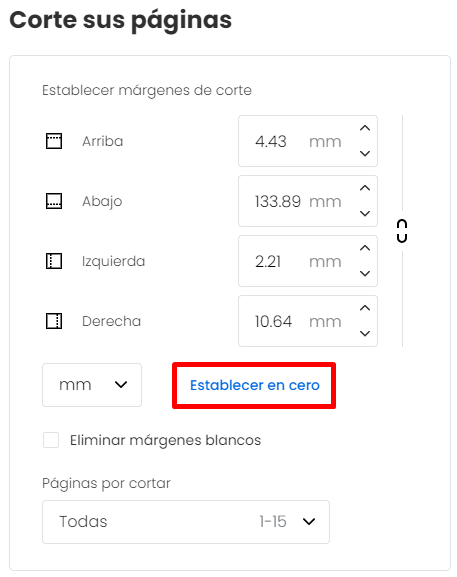Image resolution: width=457 pixels, height=577 pixels.
Task: Click the bottom margin icon beside Abajo
Action: click(x=54, y=201)
